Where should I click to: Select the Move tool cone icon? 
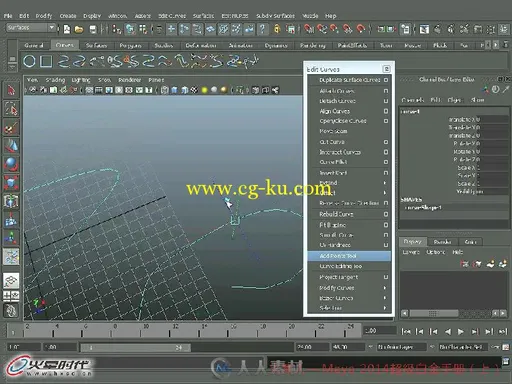(11, 146)
